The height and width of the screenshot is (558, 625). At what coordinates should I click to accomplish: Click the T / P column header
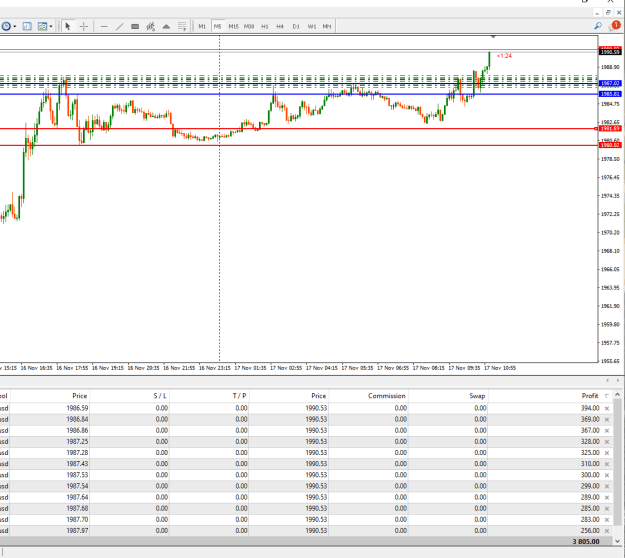[240, 396]
